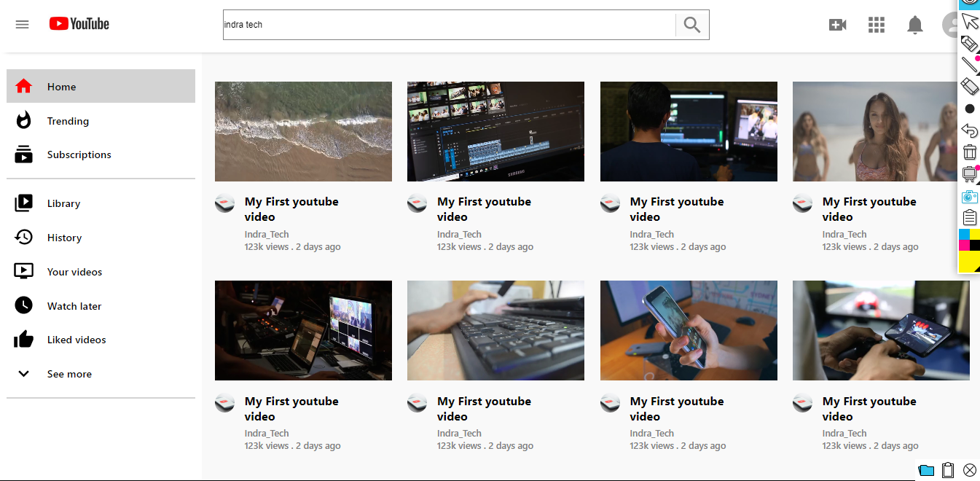
Task: Open the hands typing on keyboard thumbnail
Action: 495,330
